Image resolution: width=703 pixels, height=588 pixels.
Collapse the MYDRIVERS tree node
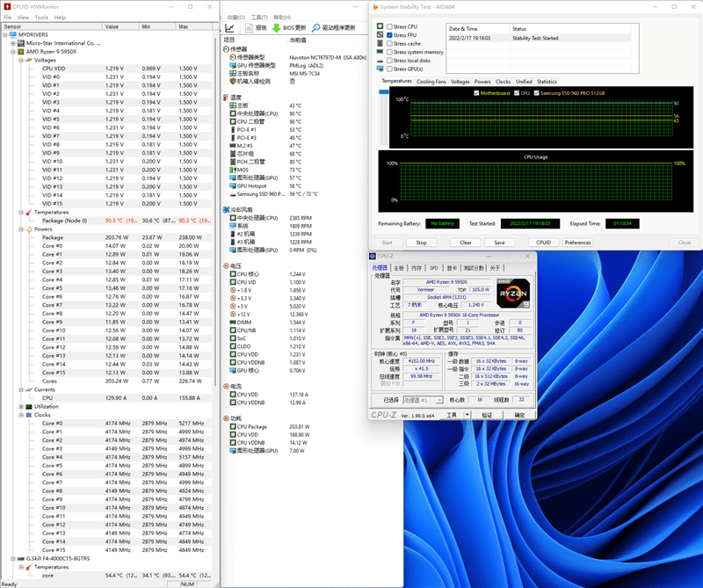tap(5, 34)
